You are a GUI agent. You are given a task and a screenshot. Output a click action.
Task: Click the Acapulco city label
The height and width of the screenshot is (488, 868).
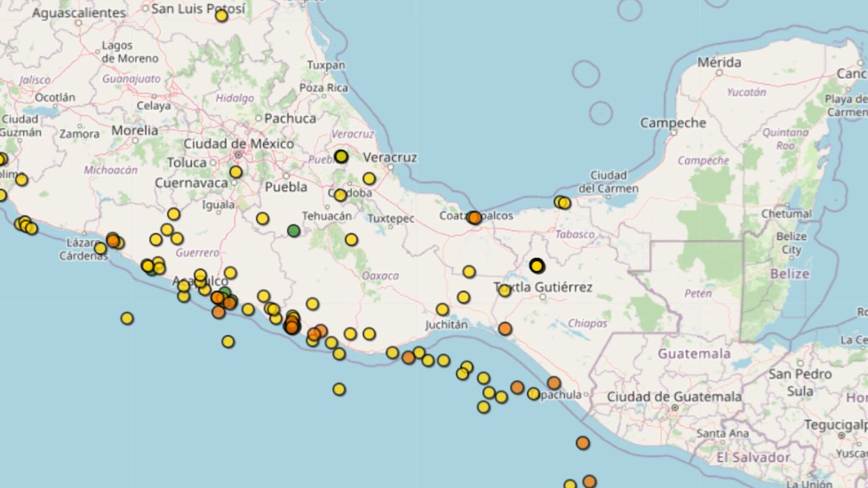coord(200,281)
